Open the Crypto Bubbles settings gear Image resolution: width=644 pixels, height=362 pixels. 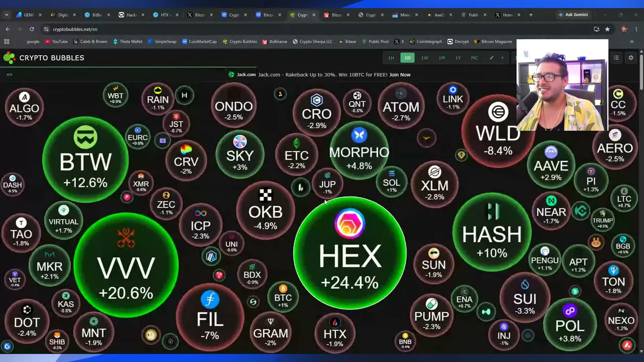coord(631,58)
